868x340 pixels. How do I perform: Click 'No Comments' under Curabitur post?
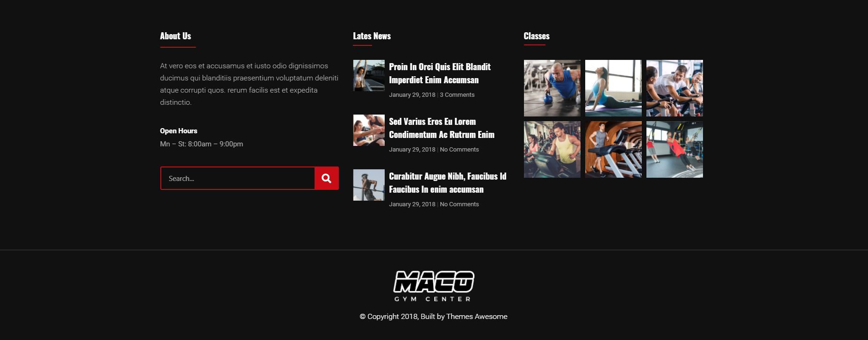[459, 204]
